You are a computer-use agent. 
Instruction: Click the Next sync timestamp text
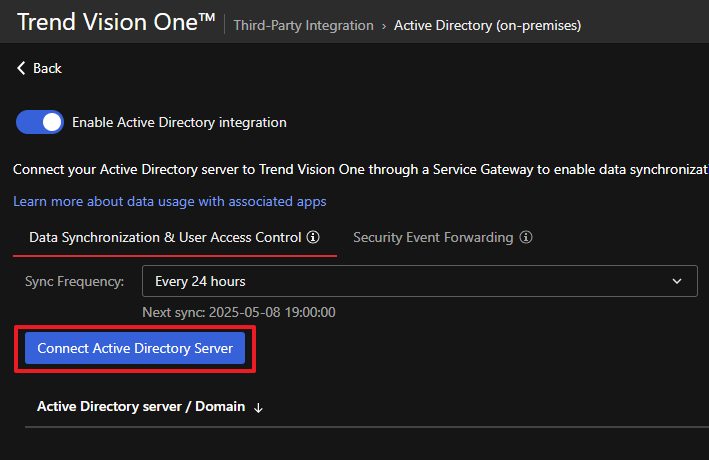click(x=238, y=312)
